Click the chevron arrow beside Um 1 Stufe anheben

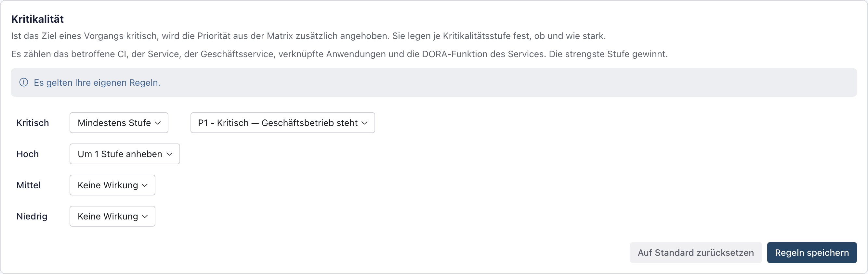click(x=169, y=154)
